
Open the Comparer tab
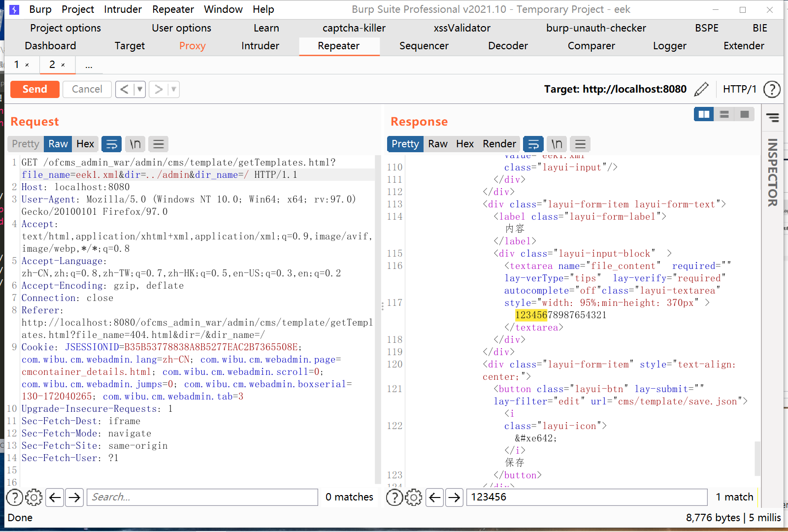591,46
